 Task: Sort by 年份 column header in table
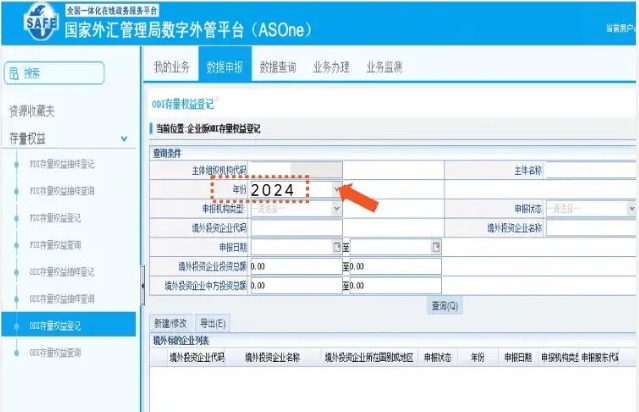(478, 357)
